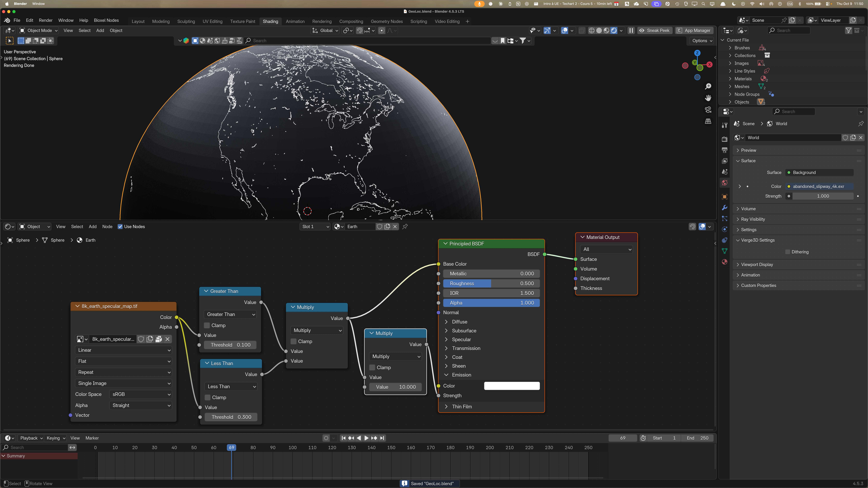Image resolution: width=868 pixels, height=488 pixels.
Task: Switch to the UV Editing workspace tab
Action: [x=213, y=22]
